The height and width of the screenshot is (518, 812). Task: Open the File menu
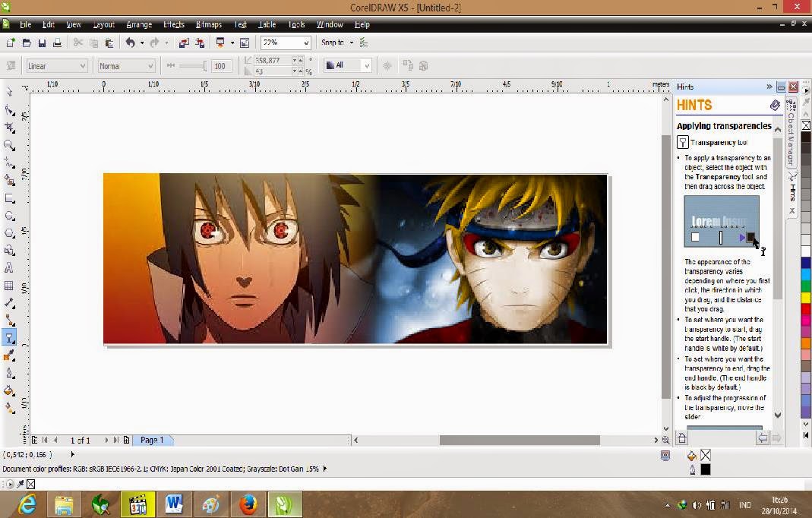coord(25,24)
